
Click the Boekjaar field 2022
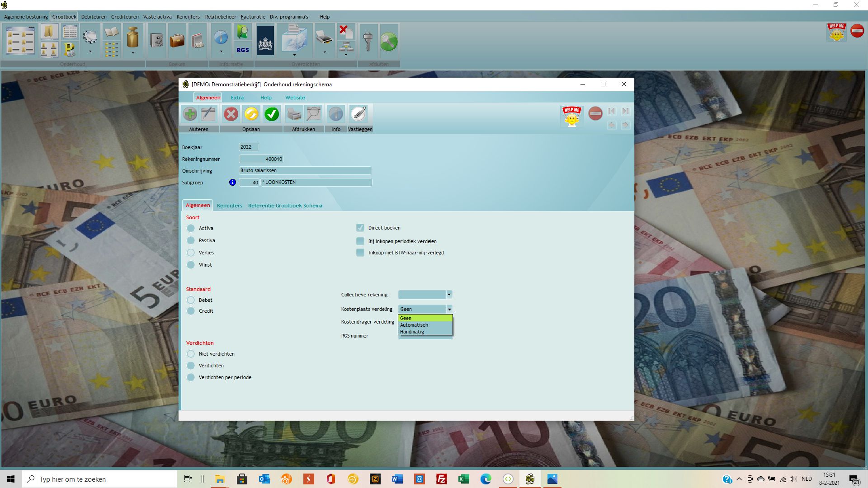[x=249, y=147]
